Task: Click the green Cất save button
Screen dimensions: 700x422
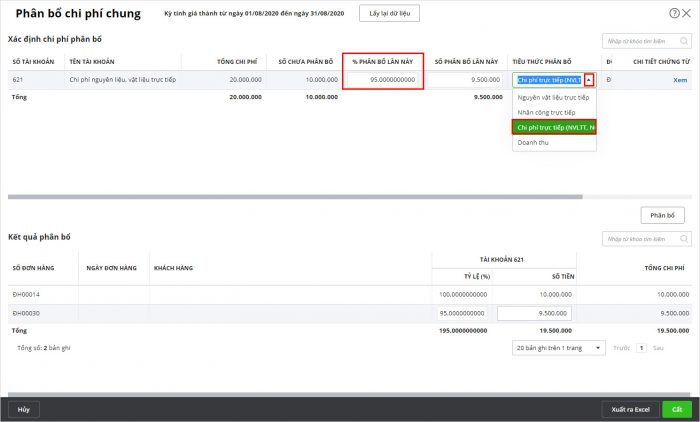Action: [677, 409]
